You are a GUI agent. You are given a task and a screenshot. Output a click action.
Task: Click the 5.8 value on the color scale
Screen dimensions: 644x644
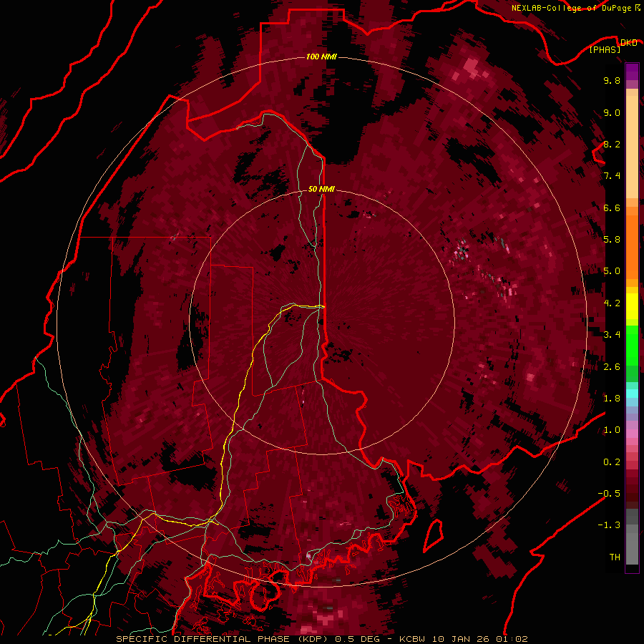[x=612, y=240]
